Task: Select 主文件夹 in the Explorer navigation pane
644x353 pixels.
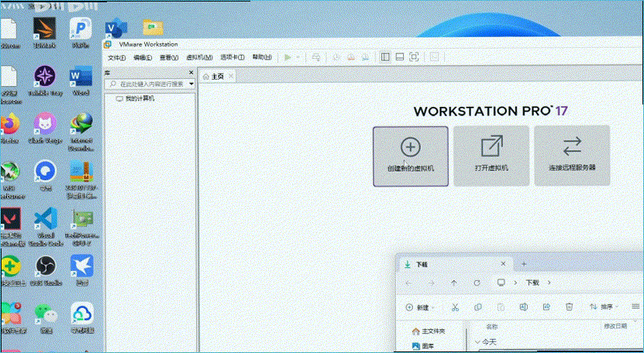Action: pos(429,331)
